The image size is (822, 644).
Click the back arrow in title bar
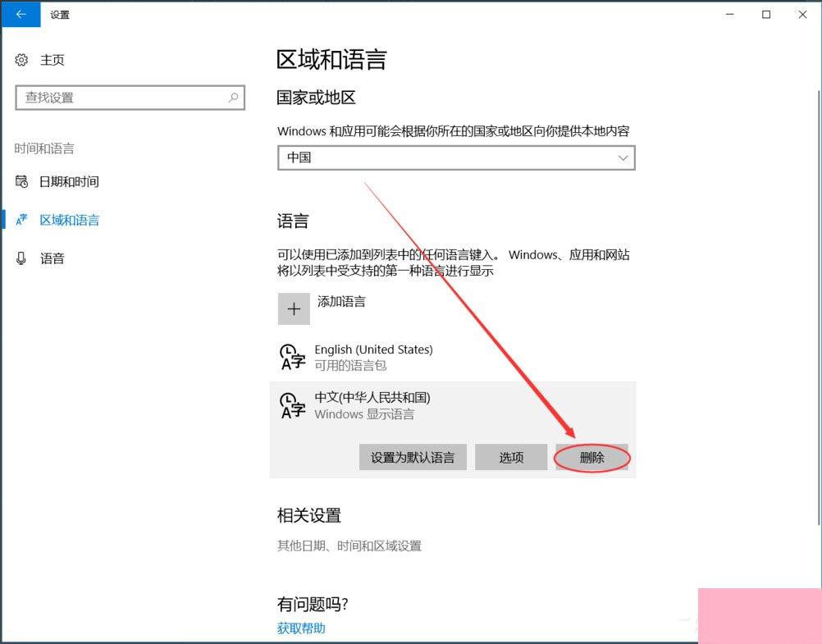coord(21,14)
